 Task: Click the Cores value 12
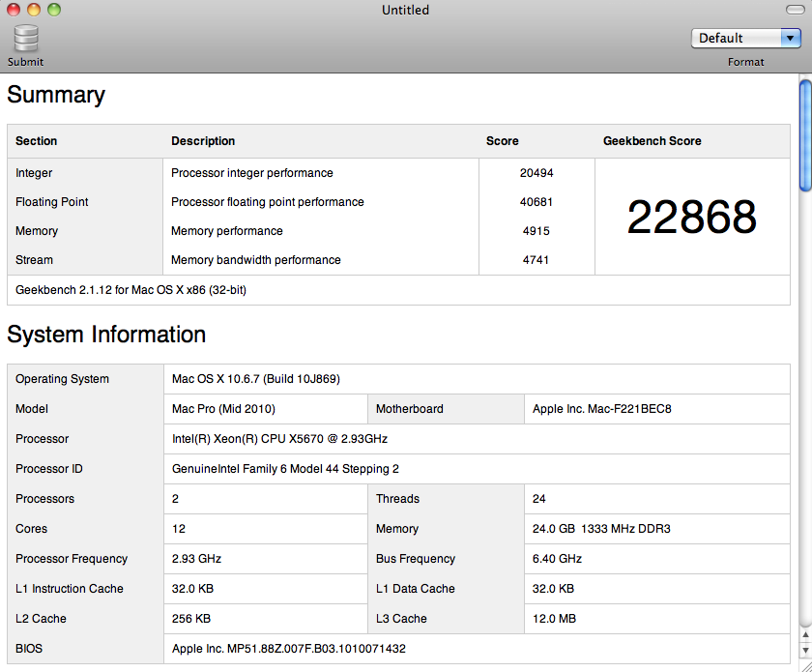pyautogui.click(x=179, y=529)
